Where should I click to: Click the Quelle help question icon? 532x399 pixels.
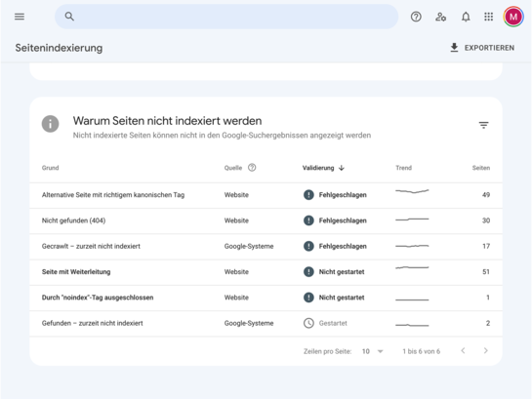pos(252,168)
